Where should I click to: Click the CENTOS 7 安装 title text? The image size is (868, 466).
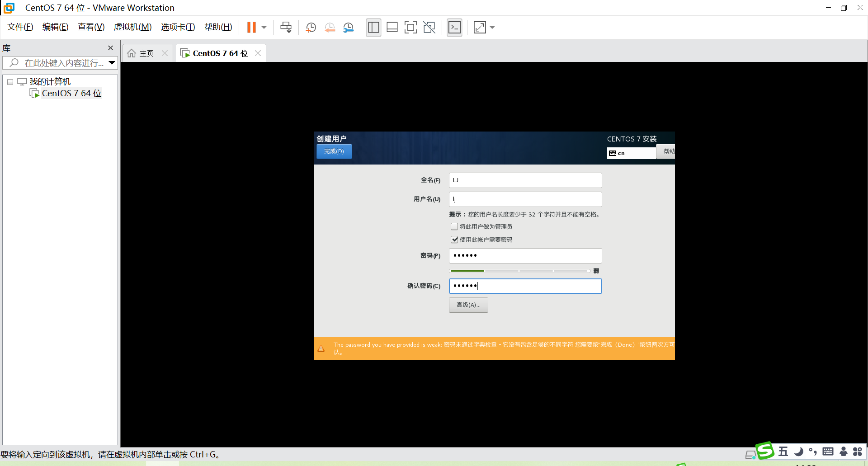[632, 139]
